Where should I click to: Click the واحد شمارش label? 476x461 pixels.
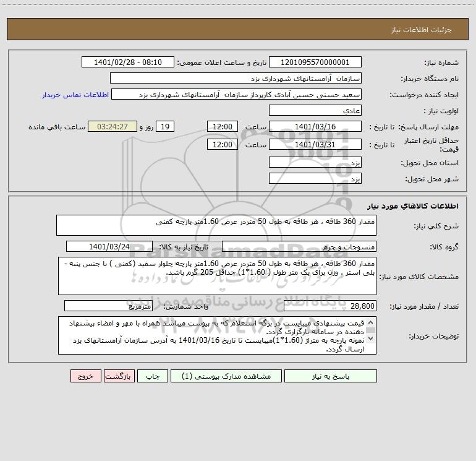coord(186,307)
